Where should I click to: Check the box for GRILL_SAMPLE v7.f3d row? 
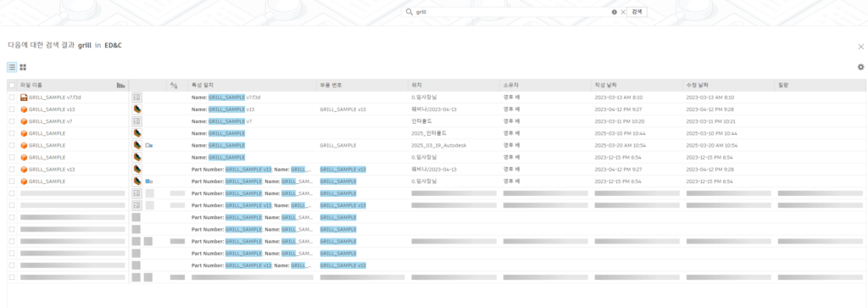12,98
